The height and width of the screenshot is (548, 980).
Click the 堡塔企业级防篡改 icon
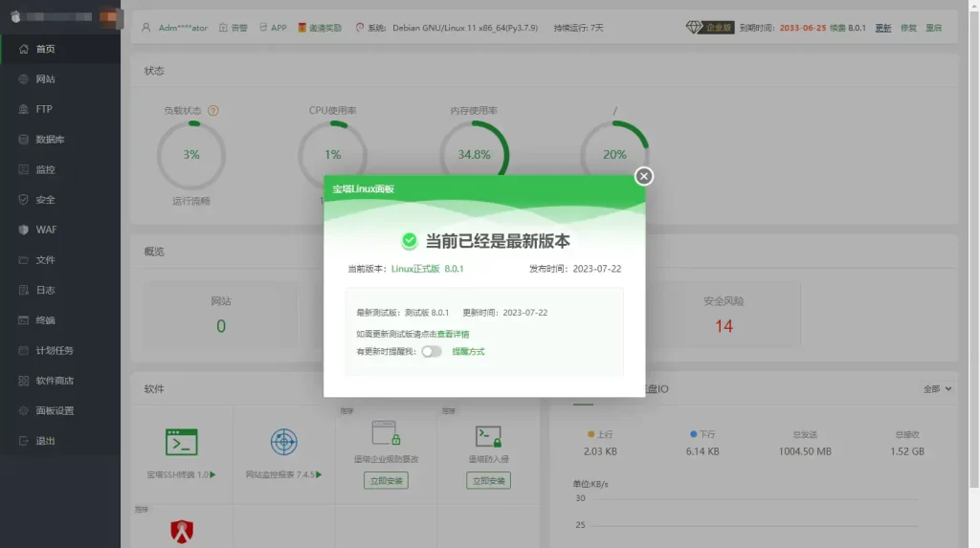coord(387,432)
